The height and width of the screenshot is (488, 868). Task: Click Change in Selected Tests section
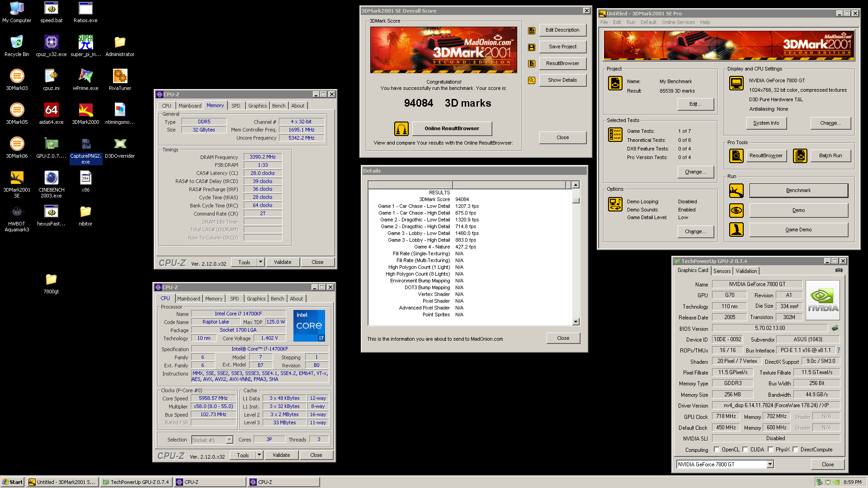tap(695, 172)
